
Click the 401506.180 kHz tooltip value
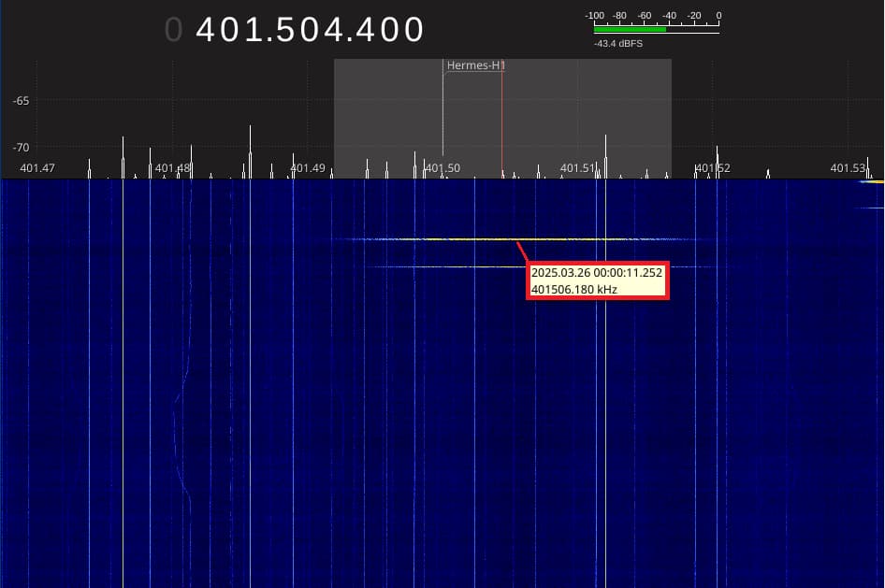[574, 290]
